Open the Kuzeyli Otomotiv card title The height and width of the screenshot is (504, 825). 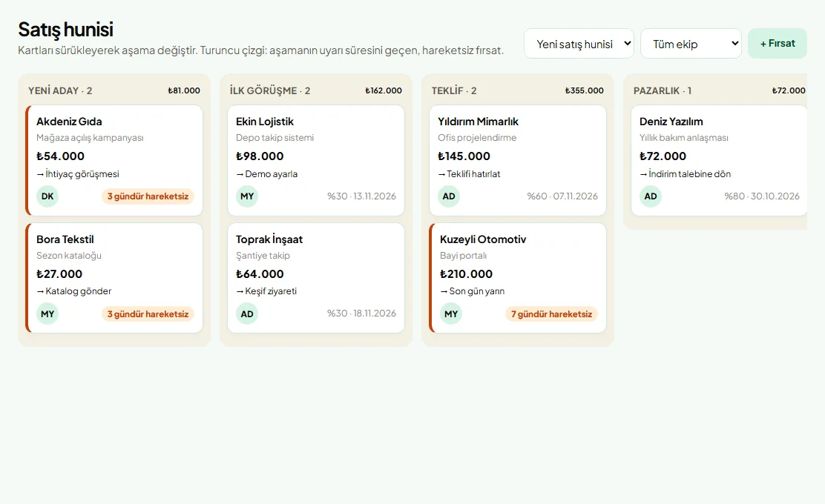click(483, 239)
